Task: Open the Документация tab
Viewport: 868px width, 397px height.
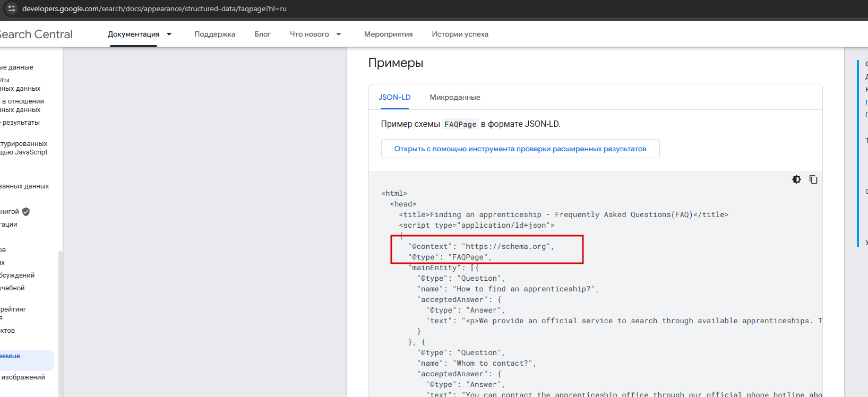Action: pos(133,34)
